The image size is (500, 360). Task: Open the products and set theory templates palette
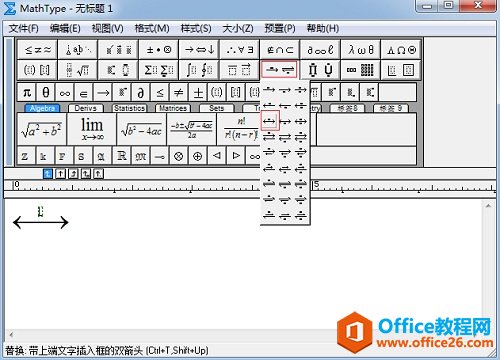point(320,70)
